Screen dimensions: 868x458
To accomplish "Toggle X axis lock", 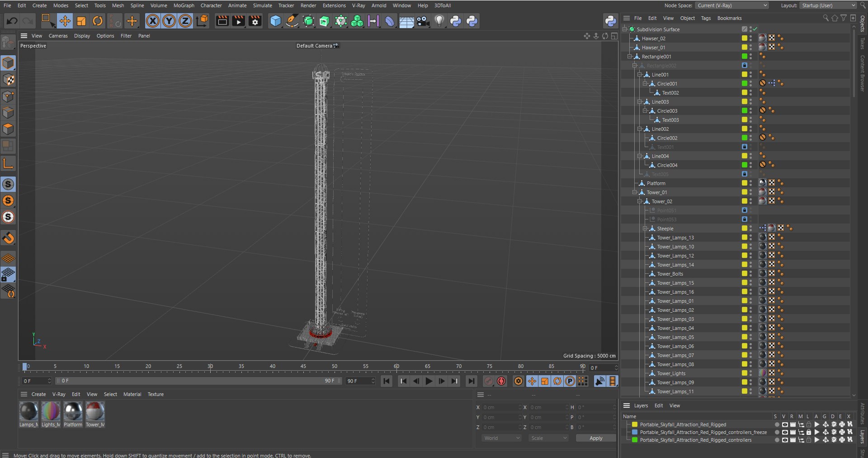I will point(153,21).
